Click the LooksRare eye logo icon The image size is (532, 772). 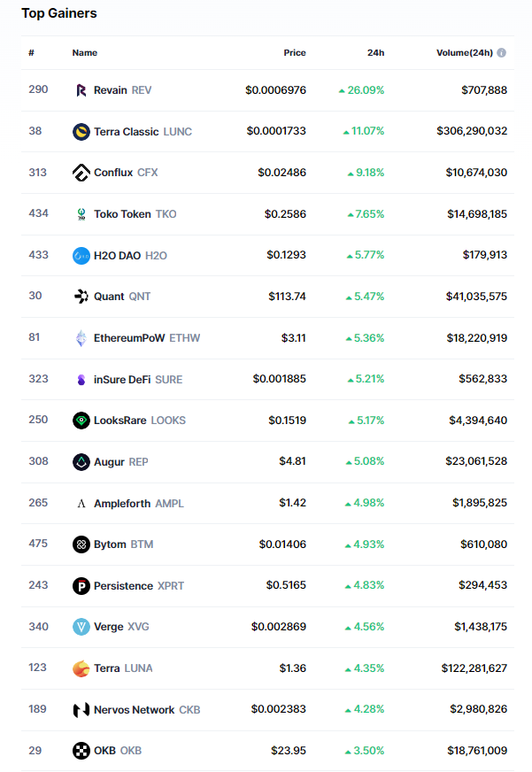81,421
